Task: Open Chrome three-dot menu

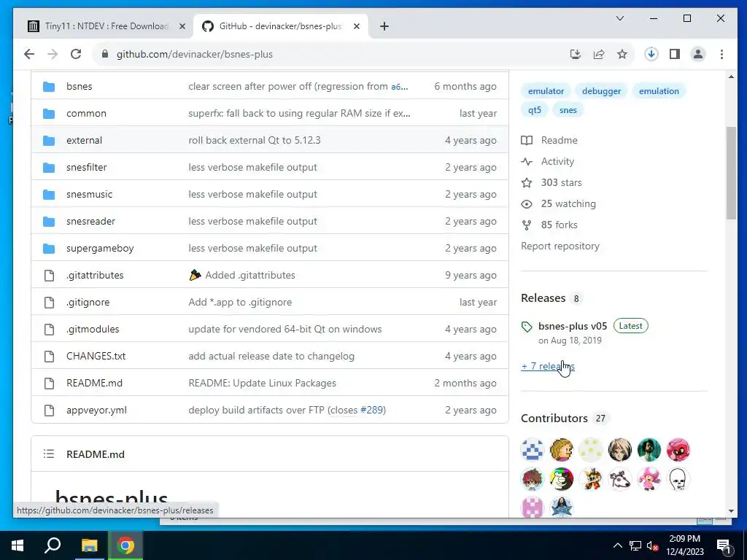Action: (721, 54)
